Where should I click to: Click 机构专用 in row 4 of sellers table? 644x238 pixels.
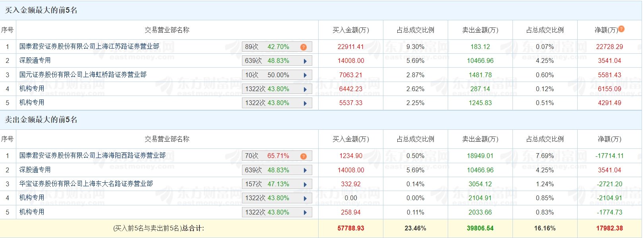point(32,198)
